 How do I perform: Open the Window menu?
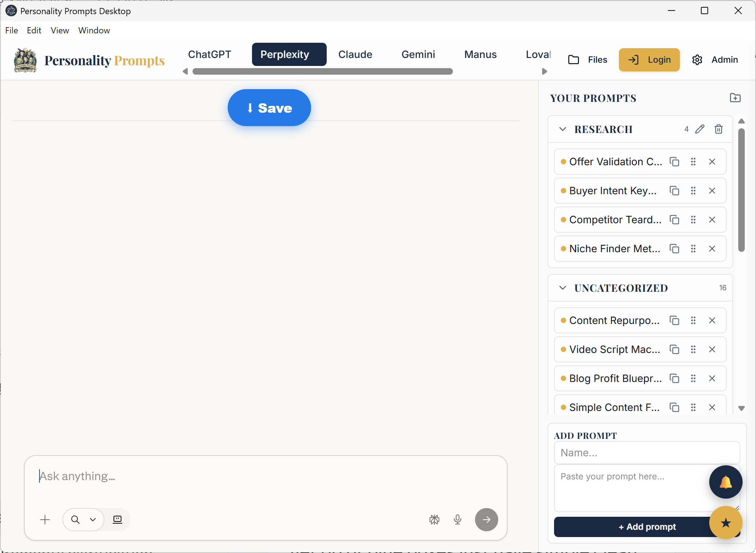pos(94,30)
